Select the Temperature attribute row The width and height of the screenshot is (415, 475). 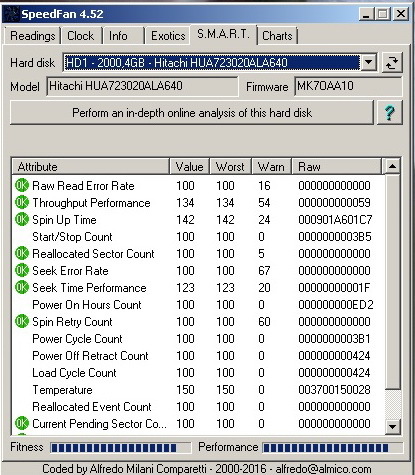click(198, 390)
